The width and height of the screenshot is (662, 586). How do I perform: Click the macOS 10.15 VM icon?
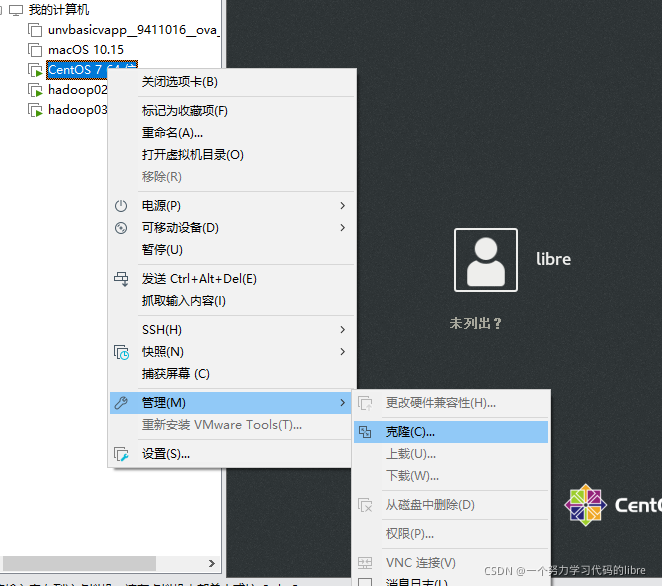pyautogui.click(x=35, y=50)
